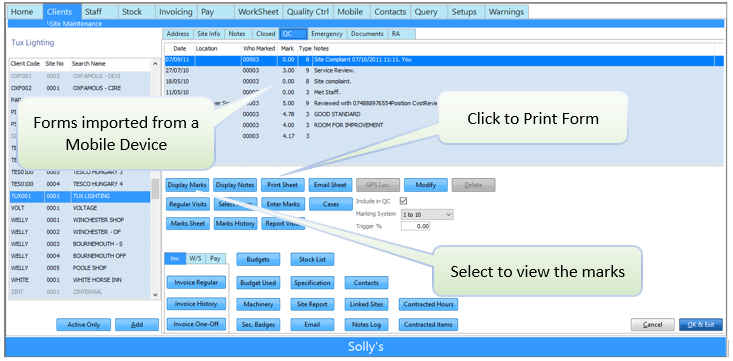Open the Closed sub-tab
The width and height of the screenshot is (733, 361).
[265, 34]
